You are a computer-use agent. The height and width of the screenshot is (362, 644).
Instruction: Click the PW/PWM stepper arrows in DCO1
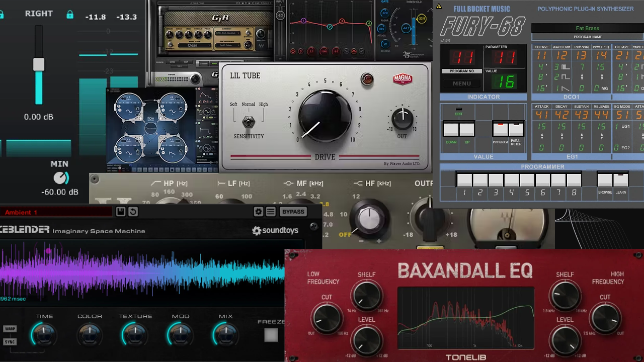(x=582, y=77)
